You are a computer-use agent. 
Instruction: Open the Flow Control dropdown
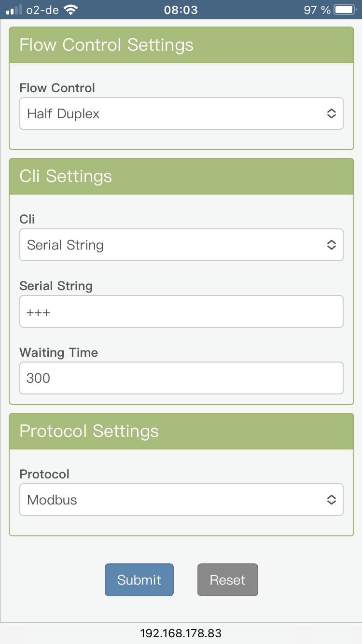(181, 114)
